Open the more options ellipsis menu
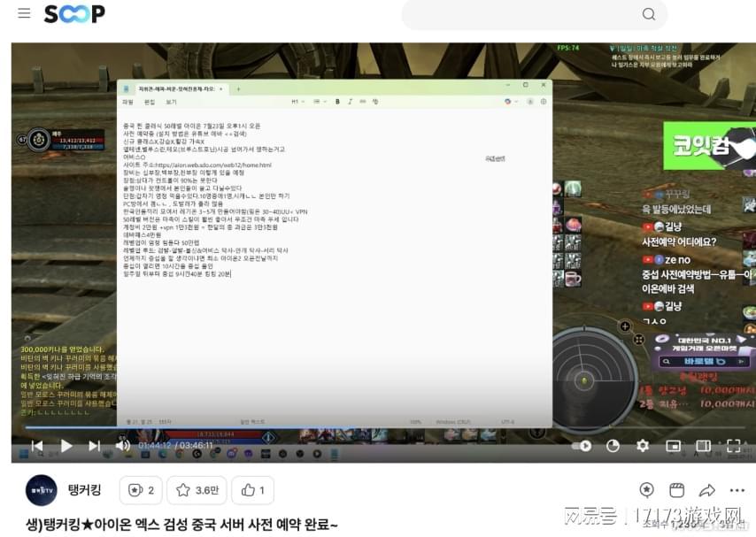This screenshot has height=537, width=756. [x=737, y=490]
